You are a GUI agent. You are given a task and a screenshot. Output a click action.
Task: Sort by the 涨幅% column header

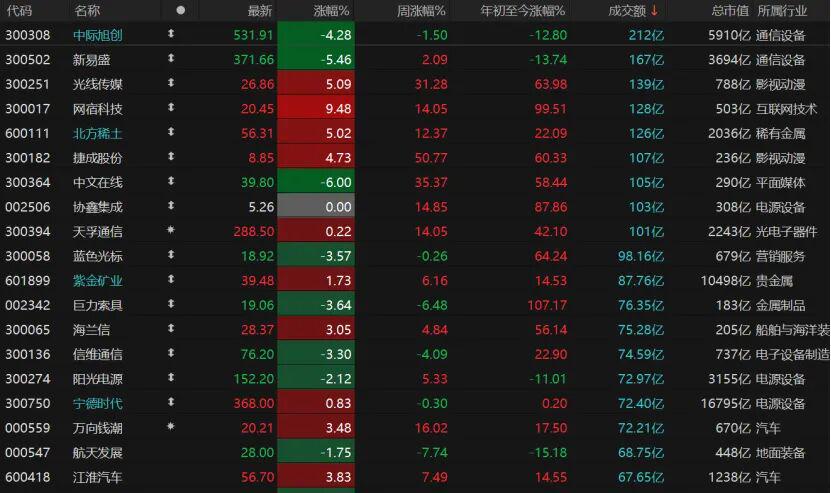point(330,11)
